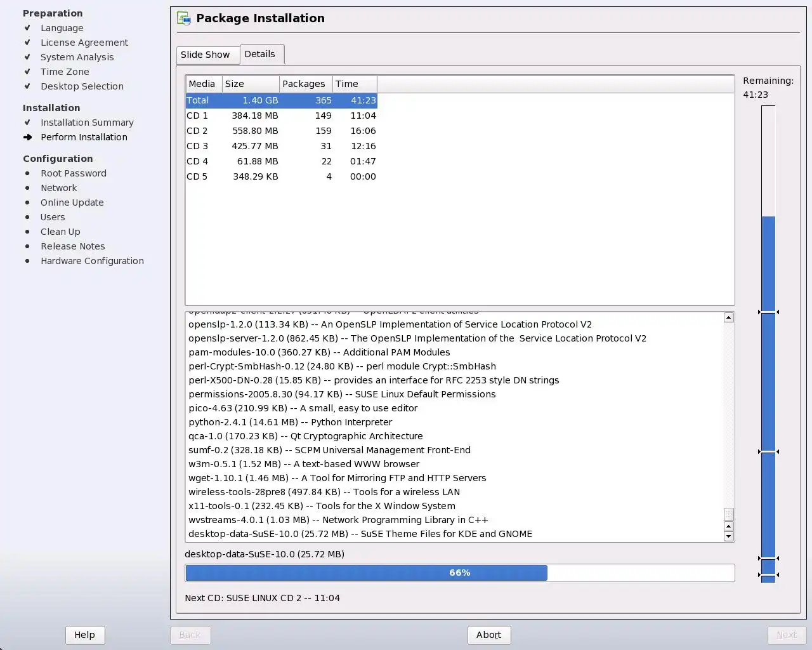This screenshot has width=812, height=650.
Task: Click the w3m-0.5.1 log line
Action: pyautogui.click(x=304, y=464)
